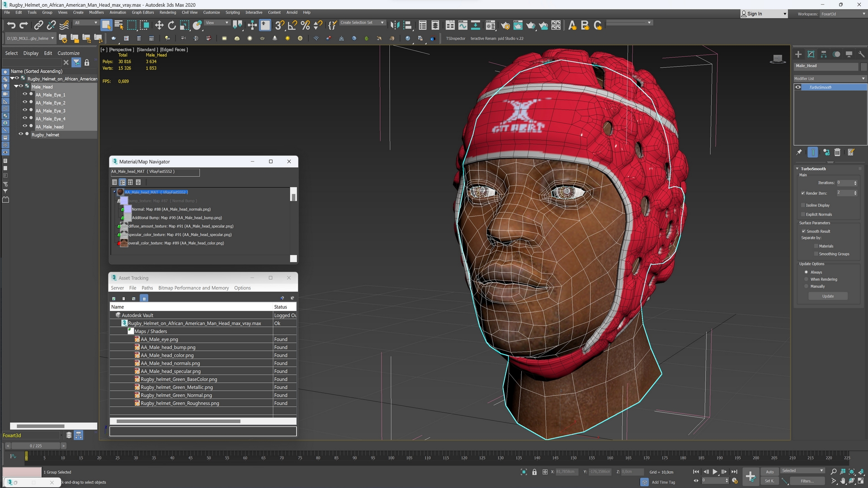Open Paths menu in Asset Tracking
Image resolution: width=868 pixels, height=488 pixels.
click(147, 288)
